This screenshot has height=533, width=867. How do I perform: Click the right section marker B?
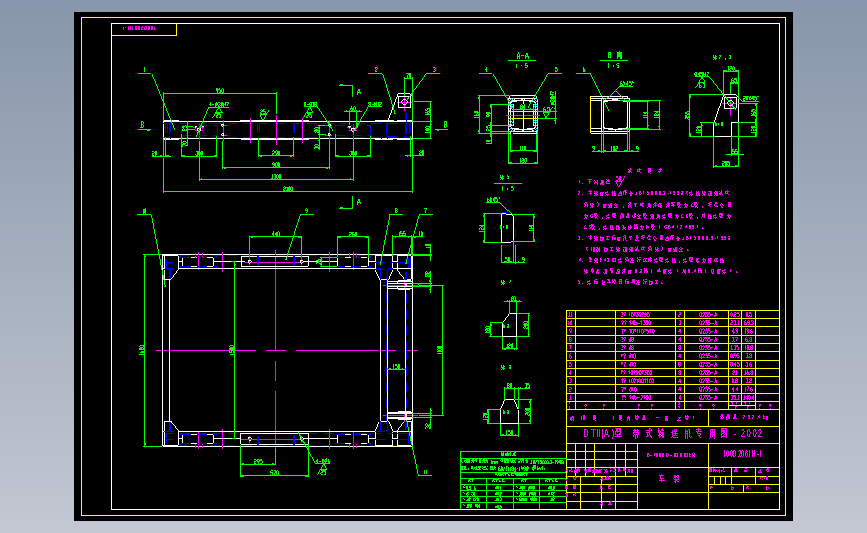tap(445, 125)
